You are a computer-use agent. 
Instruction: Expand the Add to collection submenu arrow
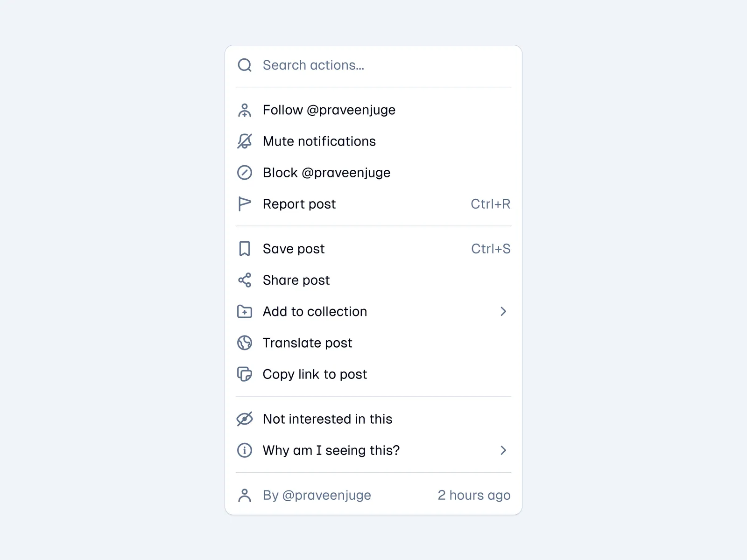(503, 312)
